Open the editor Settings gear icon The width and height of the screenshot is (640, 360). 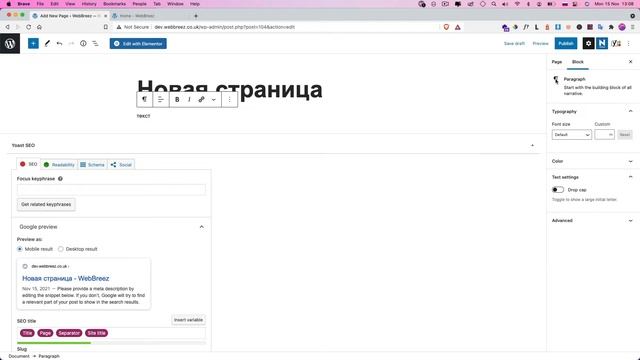coord(588,43)
